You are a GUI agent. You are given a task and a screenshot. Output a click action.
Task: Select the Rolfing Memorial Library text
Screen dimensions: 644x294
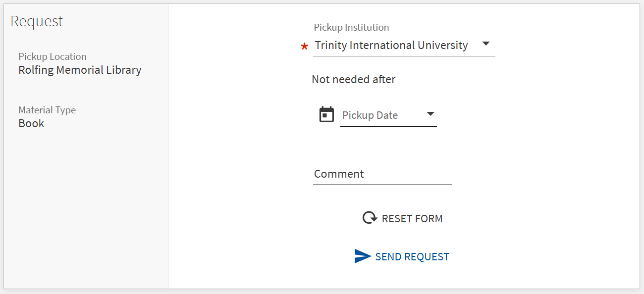80,70
